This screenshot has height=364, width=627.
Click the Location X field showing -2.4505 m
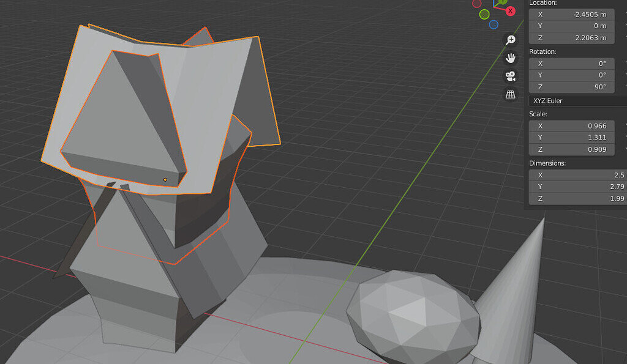572,14
